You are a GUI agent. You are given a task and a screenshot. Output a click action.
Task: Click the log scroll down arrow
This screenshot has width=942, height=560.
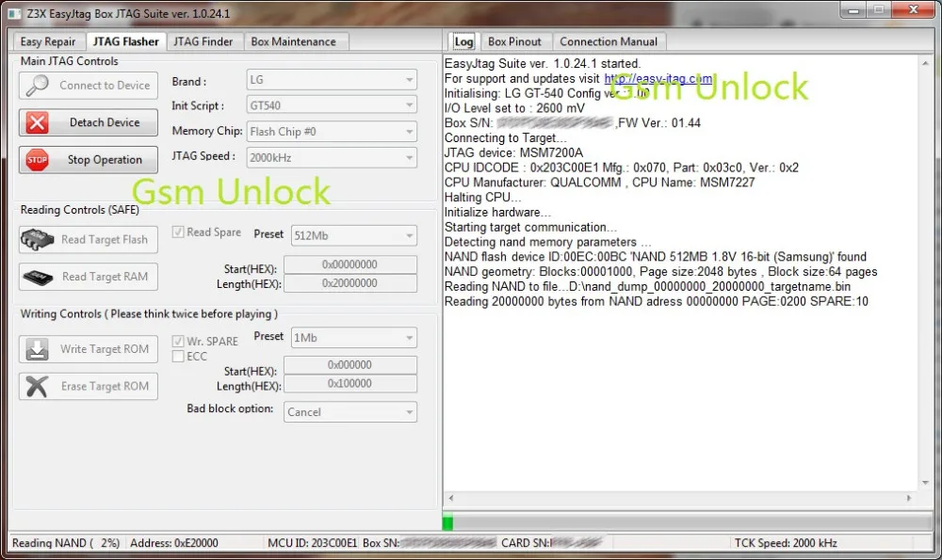tap(925, 483)
